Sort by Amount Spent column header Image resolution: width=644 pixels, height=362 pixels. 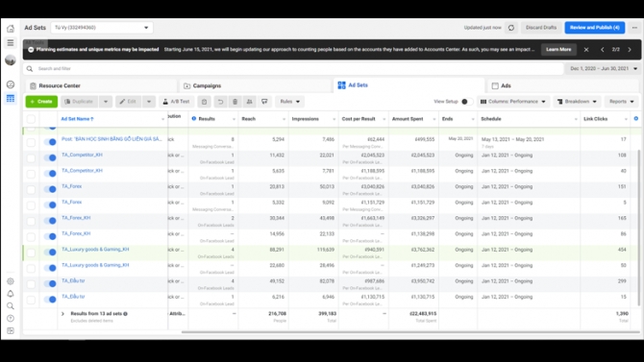point(408,119)
